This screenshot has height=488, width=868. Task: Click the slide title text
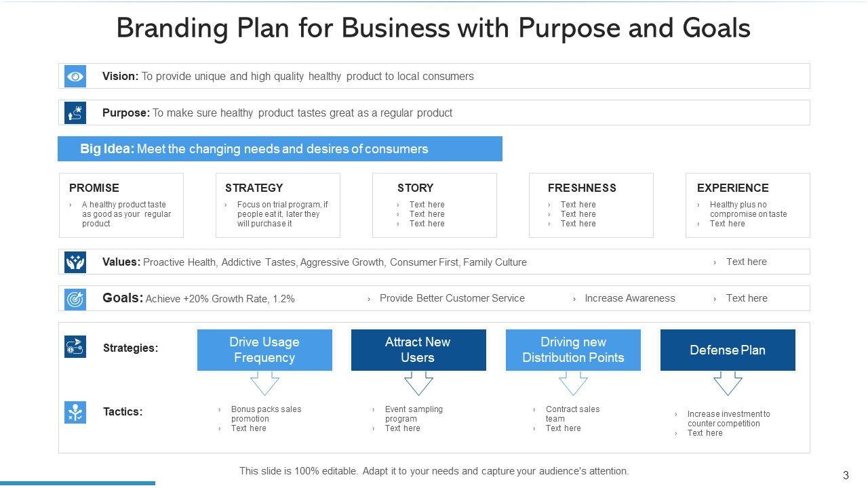[433, 28]
